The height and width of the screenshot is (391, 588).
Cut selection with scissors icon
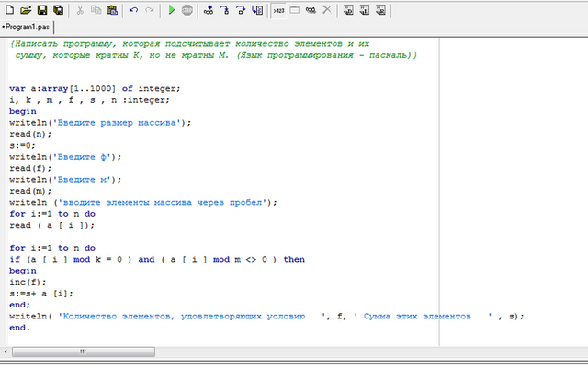(80, 10)
